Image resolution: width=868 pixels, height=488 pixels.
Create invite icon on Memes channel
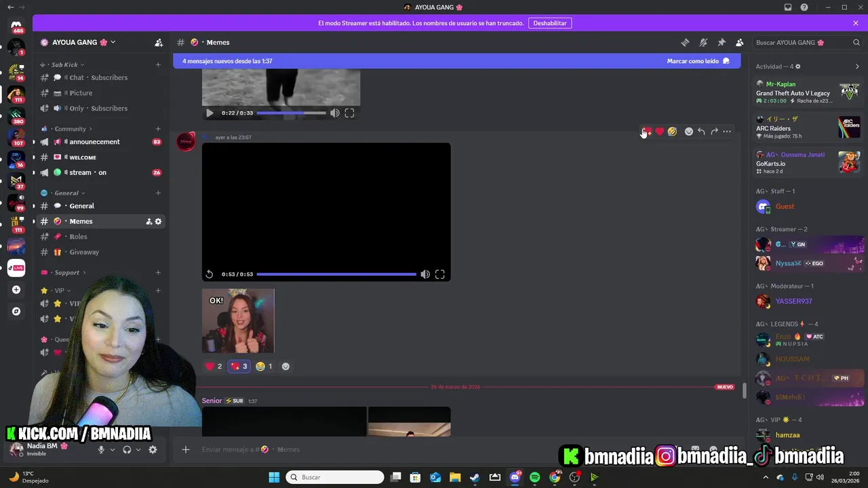pos(149,221)
